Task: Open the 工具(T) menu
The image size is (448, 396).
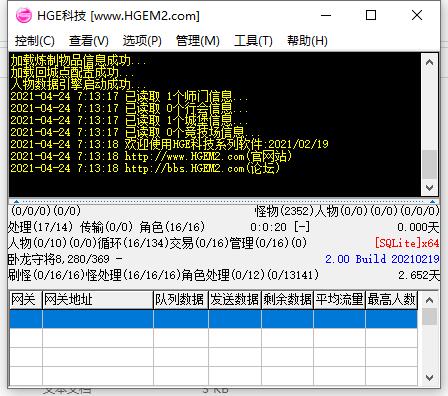Action: 253,41
